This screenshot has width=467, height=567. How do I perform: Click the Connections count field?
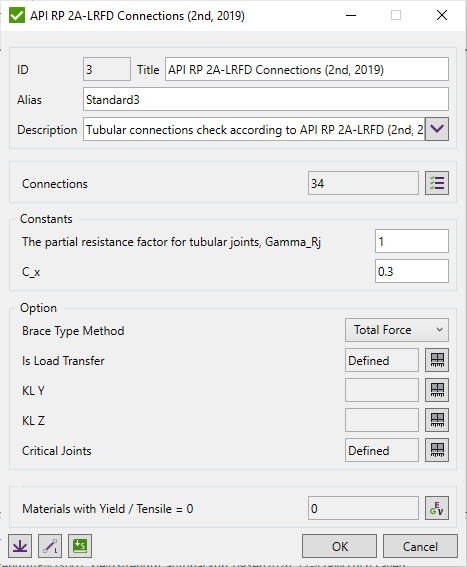[x=363, y=183]
